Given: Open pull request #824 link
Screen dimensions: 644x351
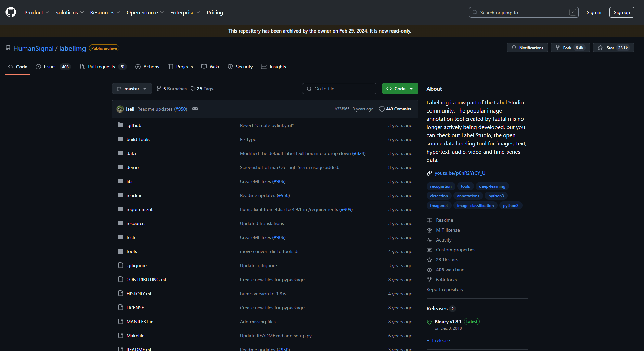Looking at the screenshot, I should 359,153.
